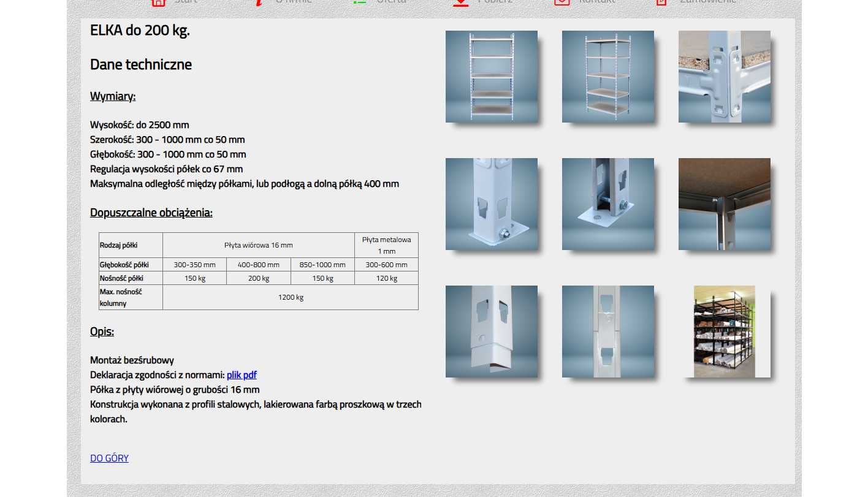Click the '200 kg' capacity cell
The image size is (868, 497).
pyautogui.click(x=259, y=278)
